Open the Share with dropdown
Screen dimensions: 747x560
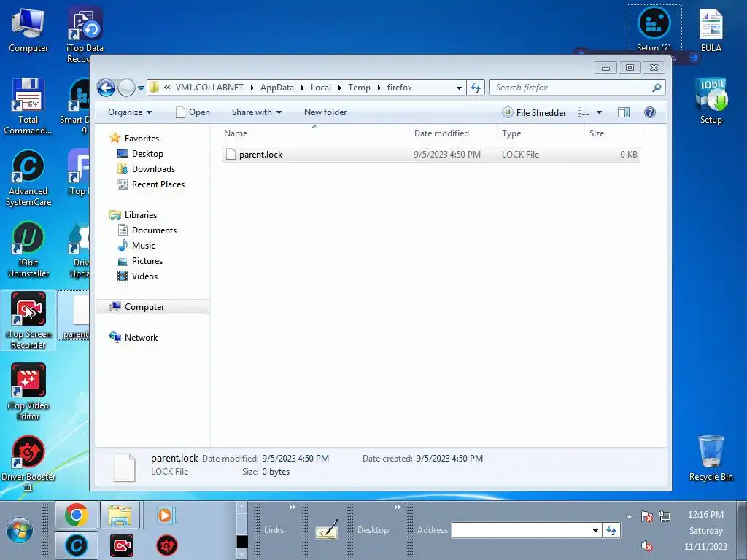pos(256,112)
